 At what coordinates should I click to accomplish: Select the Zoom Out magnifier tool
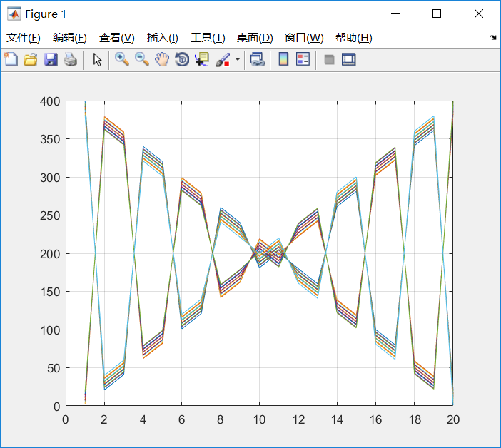(142, 60)
